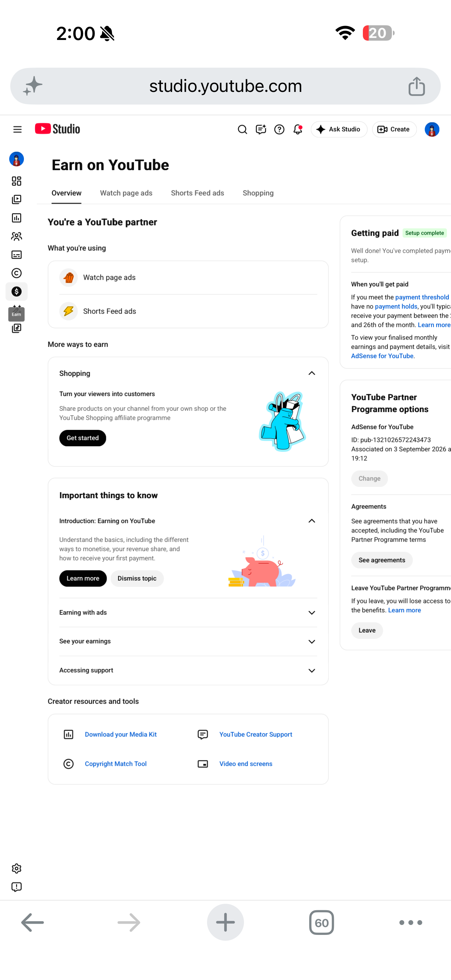Open the Content library icon in sidebar
Image resolution: width=451 pixels, height=980 pixels.
coord(16,199)
